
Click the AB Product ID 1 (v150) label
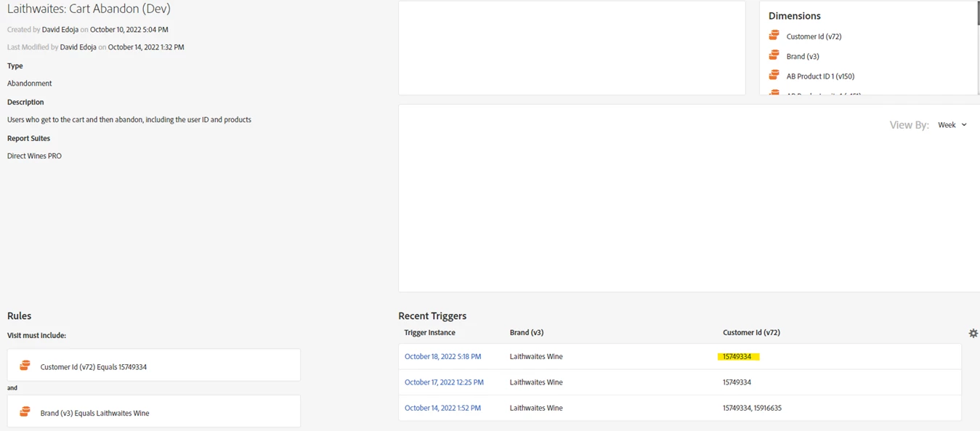tap(820, 76)
